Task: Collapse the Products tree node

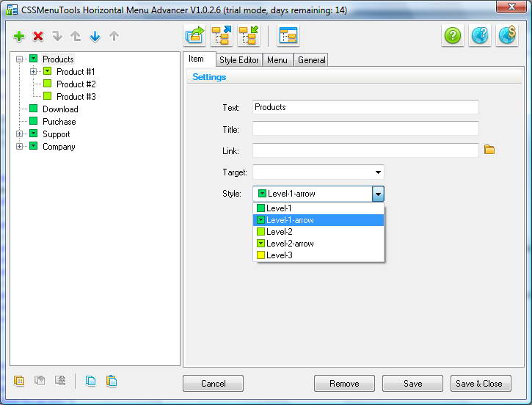Action: coord(19,59)
